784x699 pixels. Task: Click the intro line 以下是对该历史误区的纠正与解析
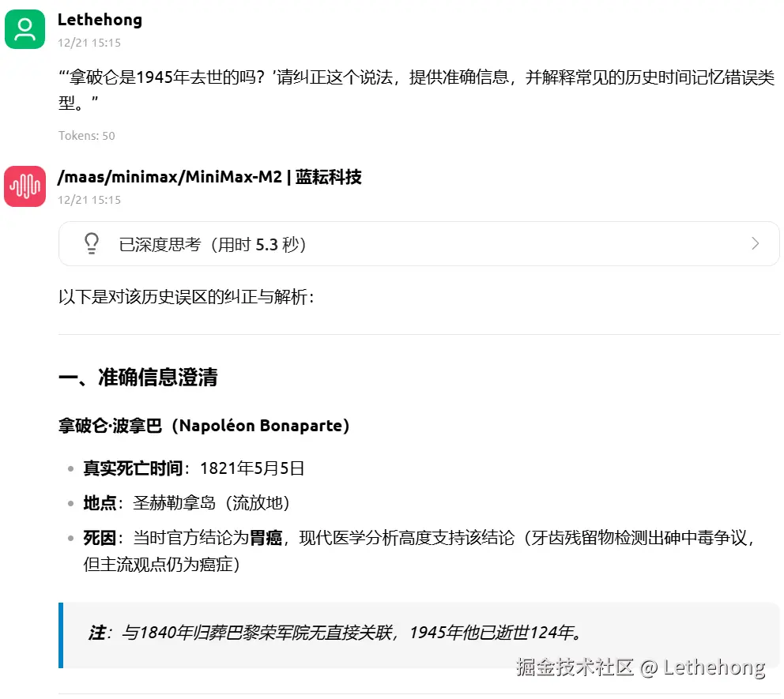click(186, 297)
